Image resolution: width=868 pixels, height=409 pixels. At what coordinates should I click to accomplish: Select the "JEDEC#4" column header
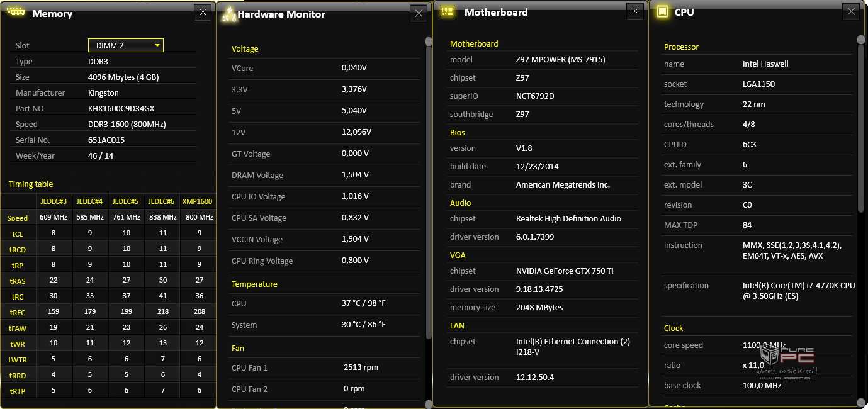(x=89, y=201)
